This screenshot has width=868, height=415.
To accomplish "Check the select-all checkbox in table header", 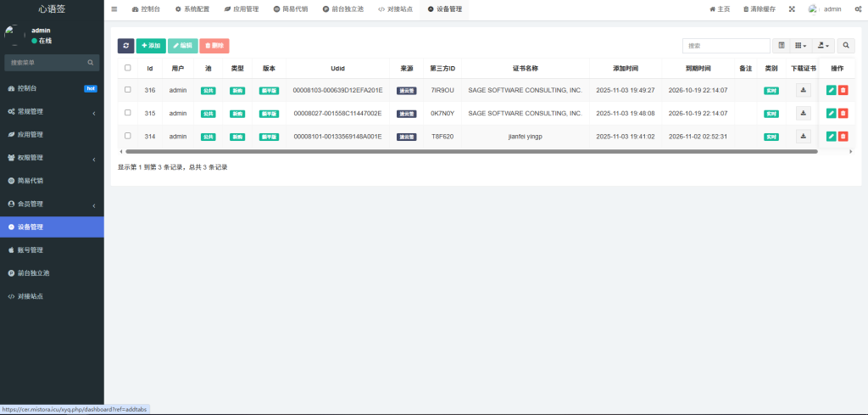I will click(128, 68).
